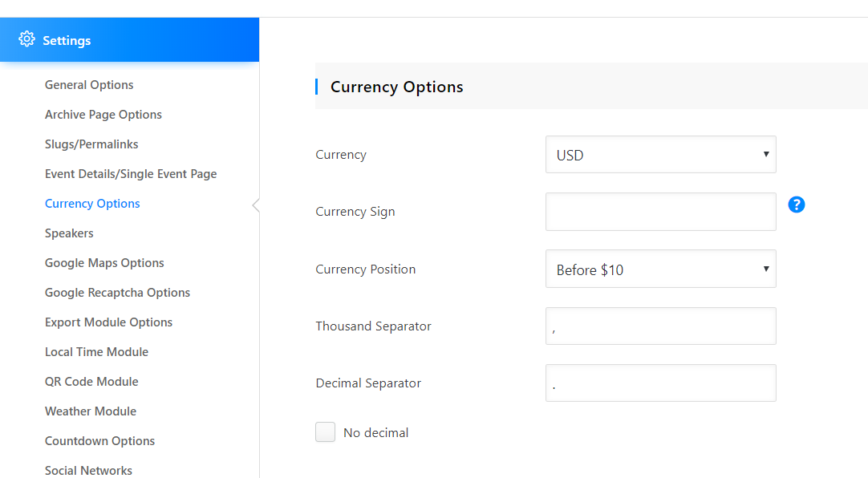Open Event Details/Single Event Page settings

click(x=131, y=174)
